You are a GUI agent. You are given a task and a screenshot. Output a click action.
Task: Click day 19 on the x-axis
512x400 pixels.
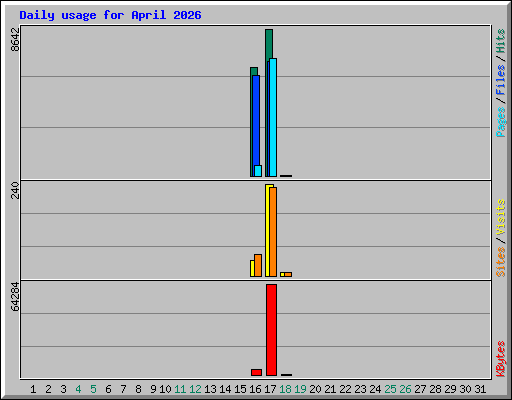(300, 389)
